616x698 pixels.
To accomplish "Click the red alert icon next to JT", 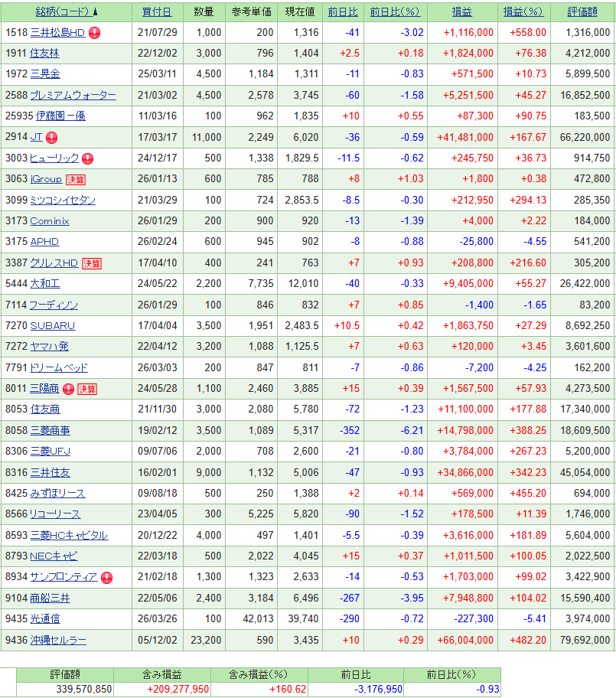I will pos(51,138).
